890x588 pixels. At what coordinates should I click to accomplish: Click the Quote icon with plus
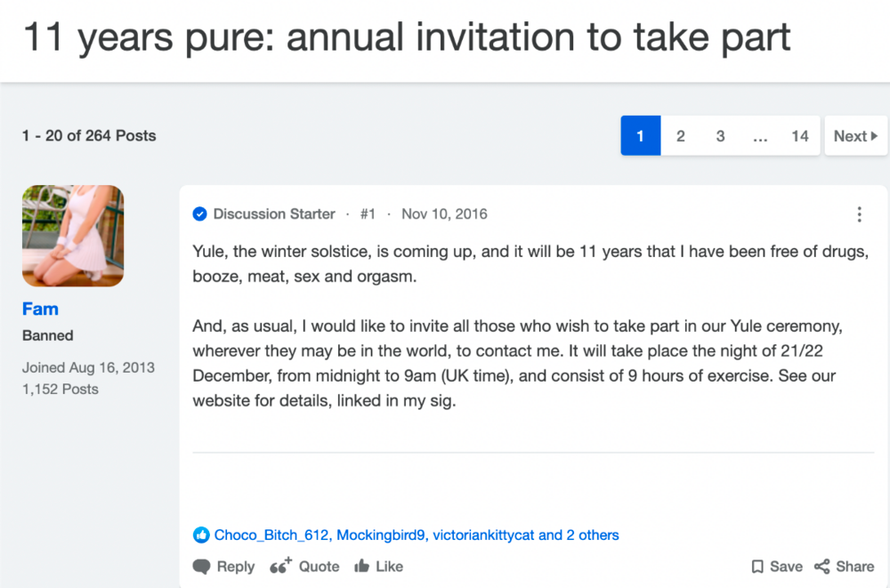pos(280,565)
